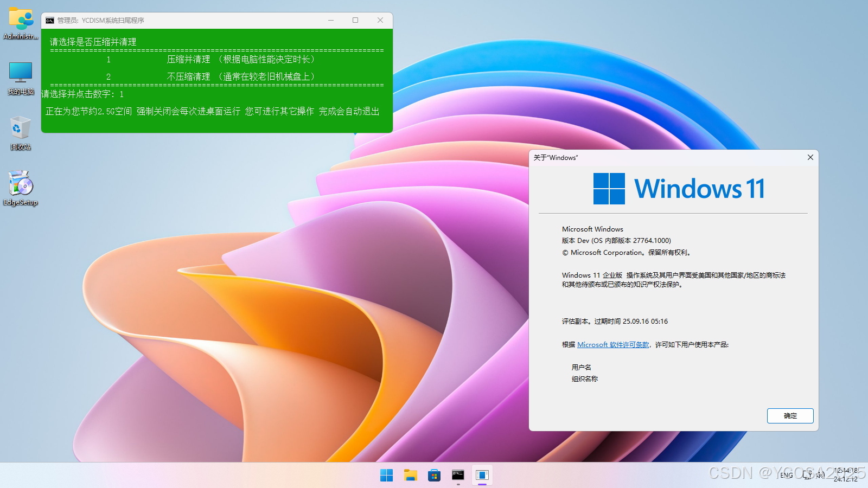Click the 正在为您节约2.5G空间 status line
This screenshot has width=868, height=488.
coord(213,112)
